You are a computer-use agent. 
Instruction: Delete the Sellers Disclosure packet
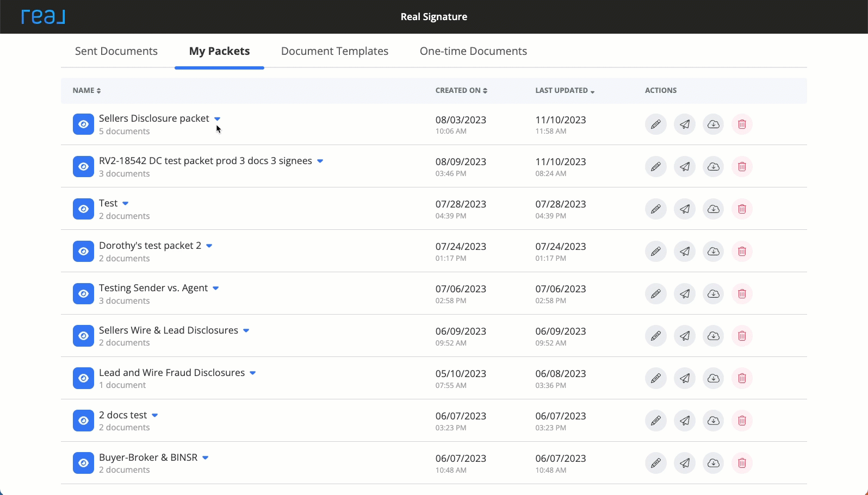tap(742, 124)
